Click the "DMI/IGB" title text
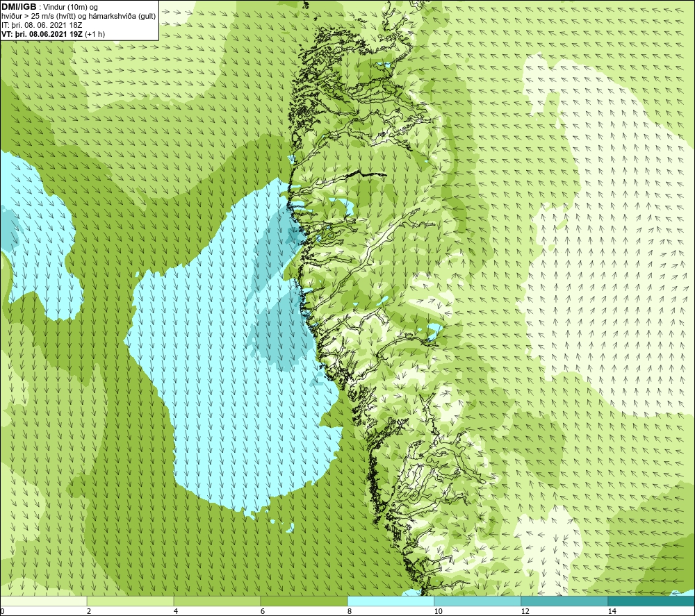Screen dimensions: 695x616 pos(19,7)
